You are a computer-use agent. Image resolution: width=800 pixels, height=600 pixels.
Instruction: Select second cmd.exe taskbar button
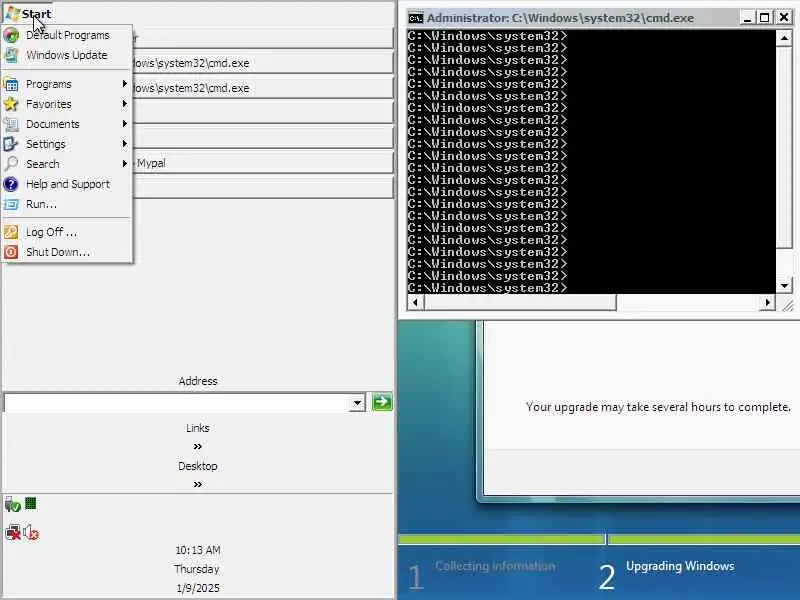point(263,88)
